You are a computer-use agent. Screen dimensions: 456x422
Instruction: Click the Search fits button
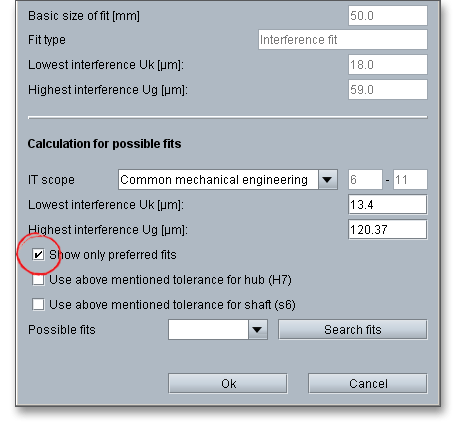353,330
